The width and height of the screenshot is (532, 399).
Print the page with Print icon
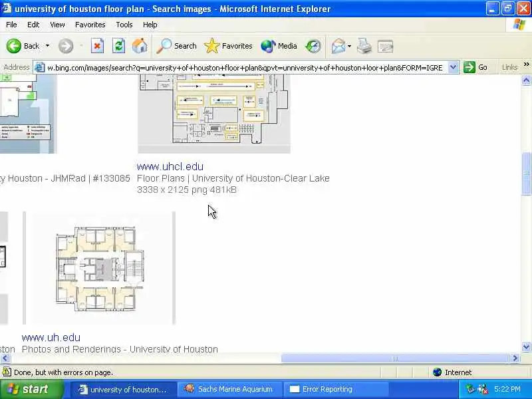[x=364, y=46]
